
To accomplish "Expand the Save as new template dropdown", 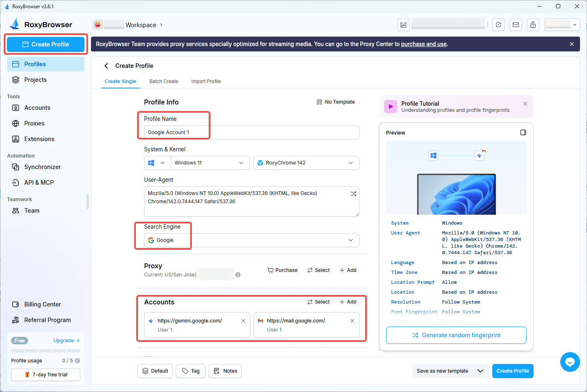I will click(481, 371).
